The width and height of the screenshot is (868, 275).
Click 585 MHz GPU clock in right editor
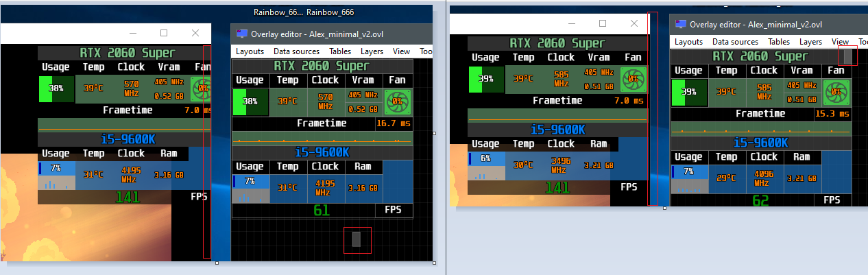point(764,91)
